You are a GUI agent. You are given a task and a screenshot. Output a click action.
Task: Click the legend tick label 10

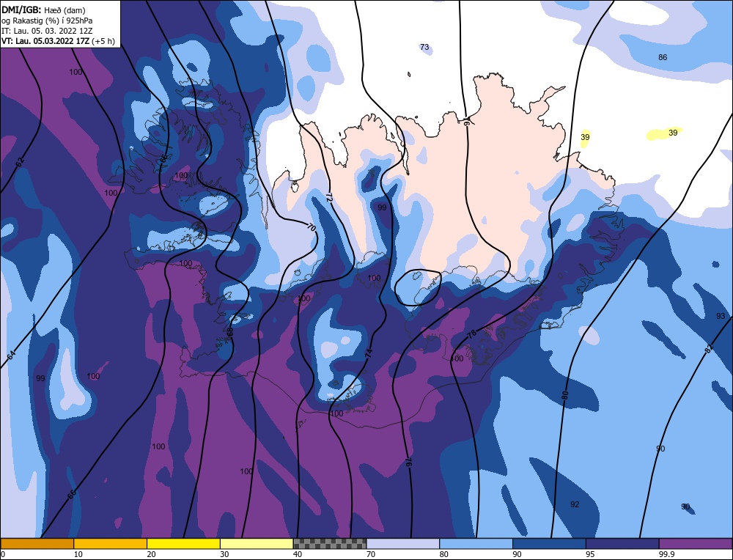pos(78,554)
